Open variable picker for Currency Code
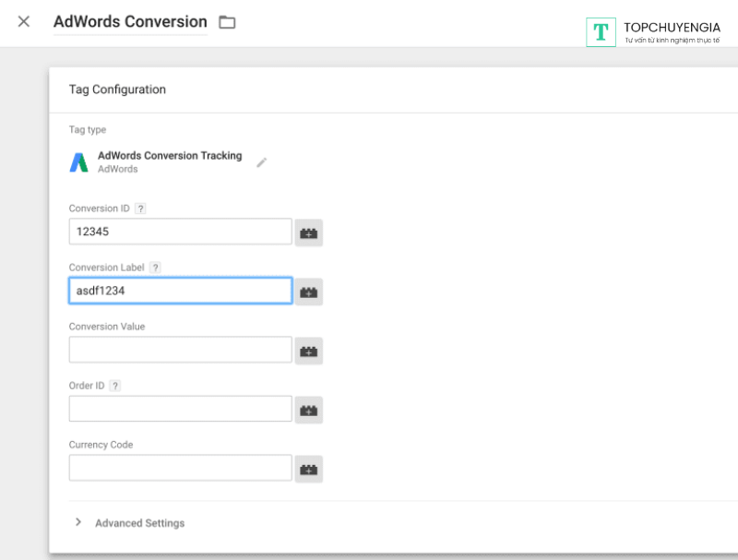 [x=309, y=470]
